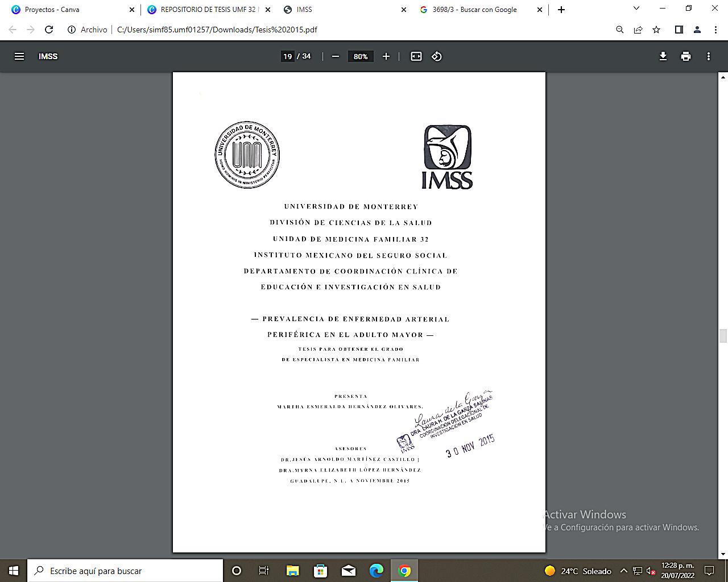This screenshot has height=582, width=728.
Task: Click the fit to page icon
Action: coord(416,56)
